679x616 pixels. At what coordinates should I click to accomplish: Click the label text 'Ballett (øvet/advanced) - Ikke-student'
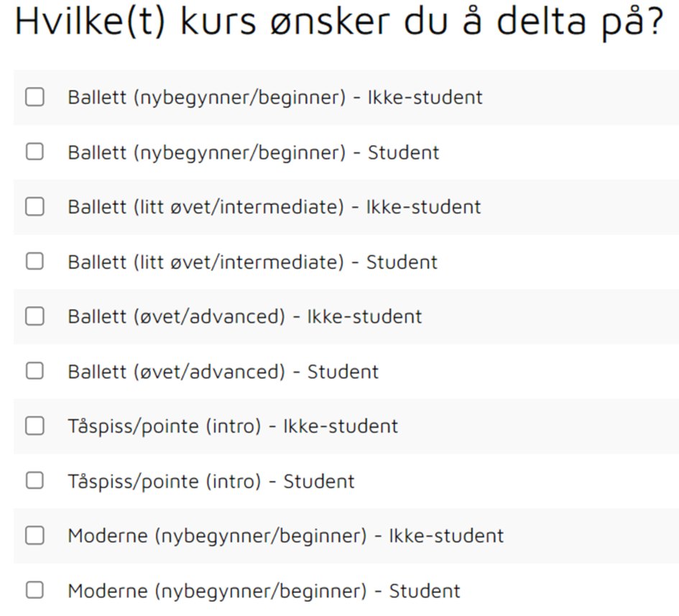pos(245,317)
